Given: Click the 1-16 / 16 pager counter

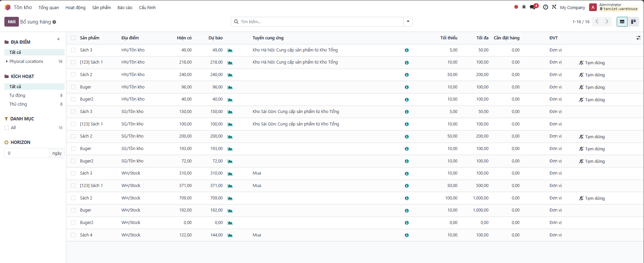Looking at the screenshot, I should [x=581, y=22].
